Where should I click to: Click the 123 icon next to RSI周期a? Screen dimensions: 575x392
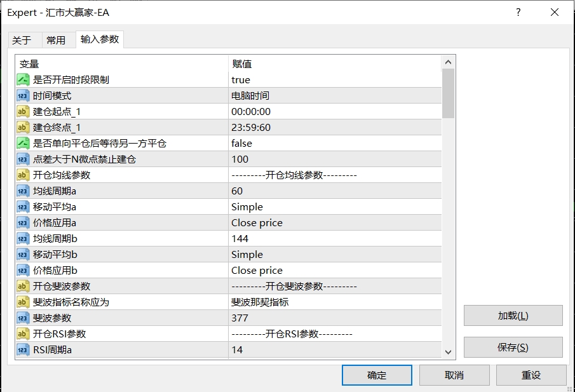pos(20,349)
